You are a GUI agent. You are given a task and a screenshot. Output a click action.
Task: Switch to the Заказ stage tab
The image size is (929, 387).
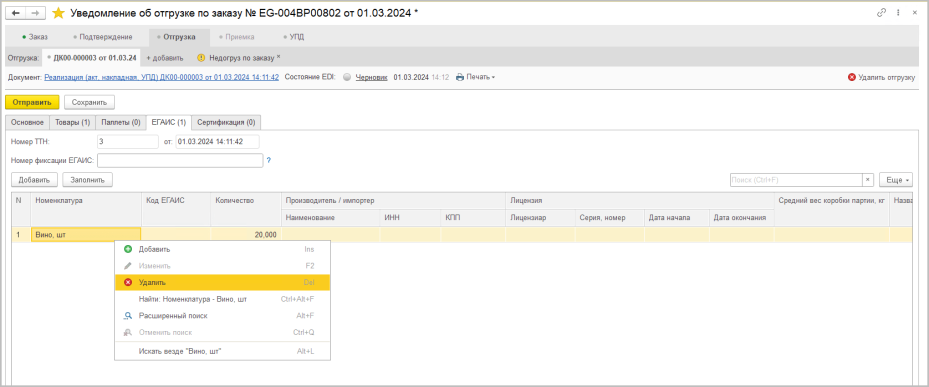(35, 37)
